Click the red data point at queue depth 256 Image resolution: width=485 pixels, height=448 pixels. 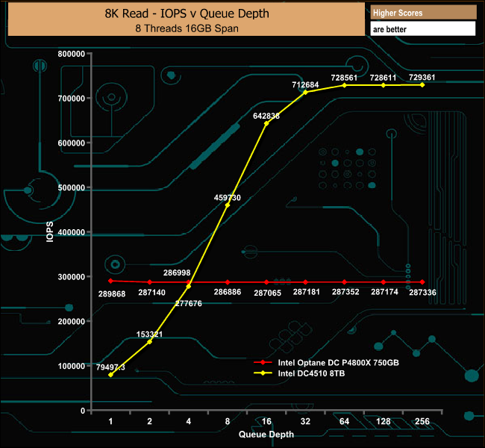(422, 282)
